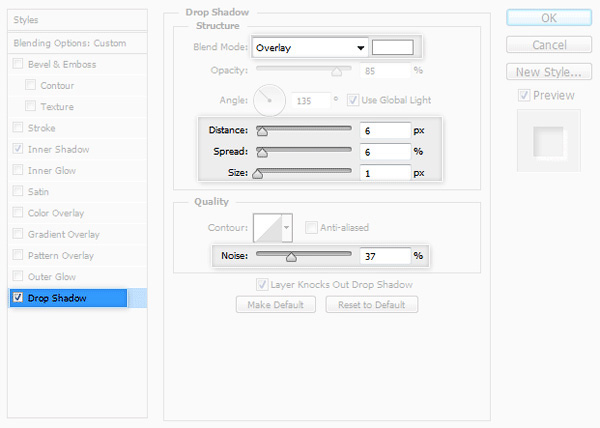Tick the Stroke checkbox
The width and height of the screenshot is (600, 428).
[x=18, y=127]
